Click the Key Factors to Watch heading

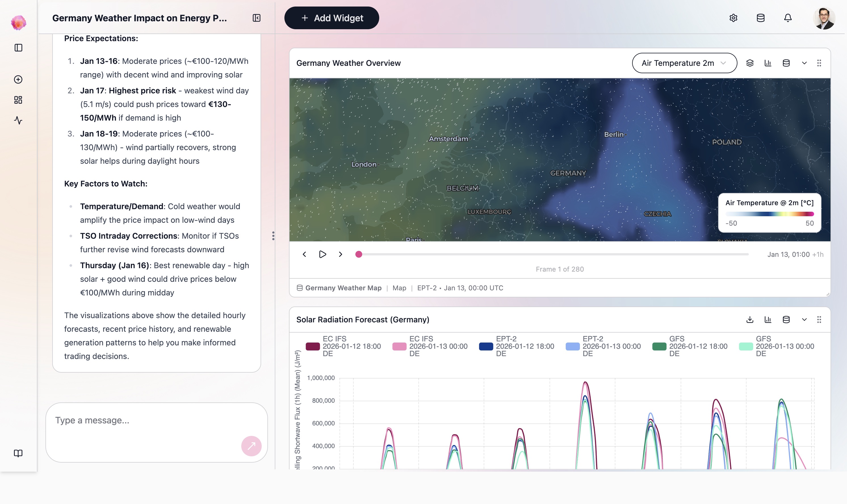(106, 184)
